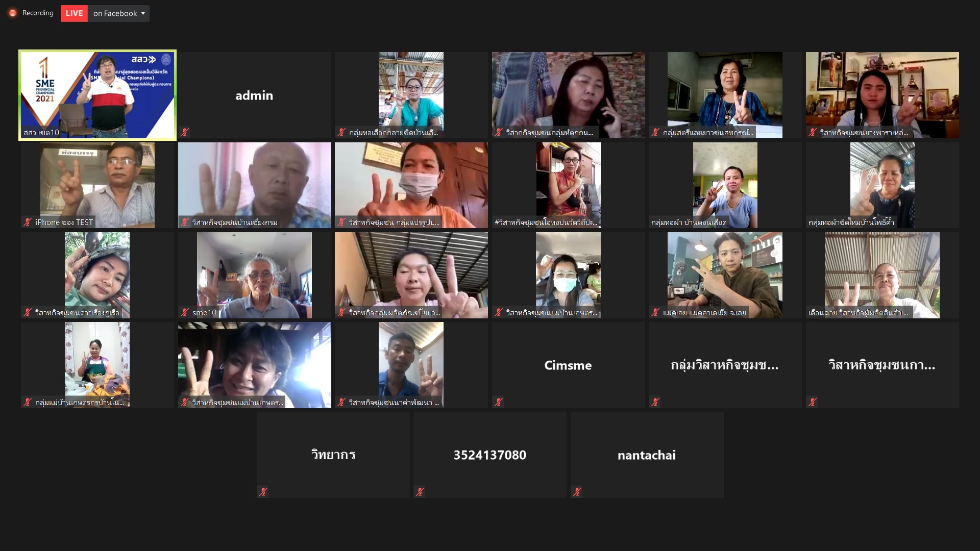Click the red LIVE badge

coord(74,13)
